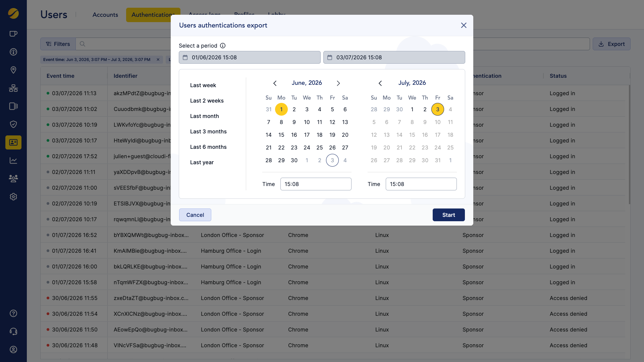
Task: Click the Start export button
Action: [448, 215]
